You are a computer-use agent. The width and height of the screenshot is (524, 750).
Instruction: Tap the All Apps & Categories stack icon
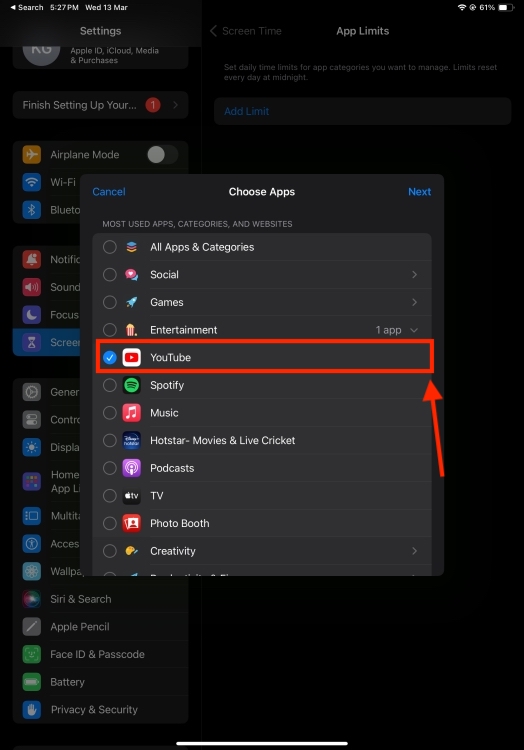tap(131, 247)
